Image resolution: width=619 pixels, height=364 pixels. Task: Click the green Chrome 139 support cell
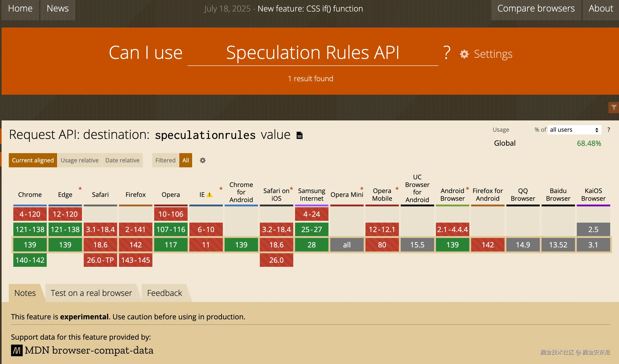click(30, 245)
